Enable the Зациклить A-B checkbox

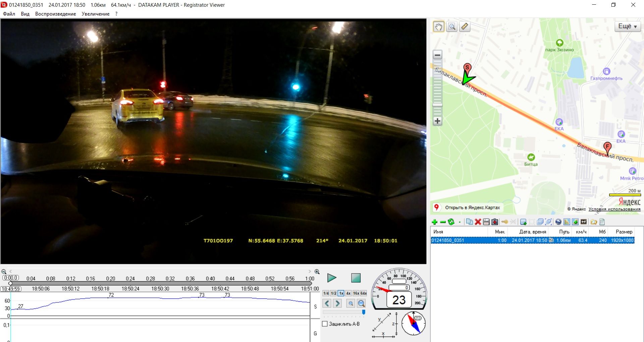(325, 324)
